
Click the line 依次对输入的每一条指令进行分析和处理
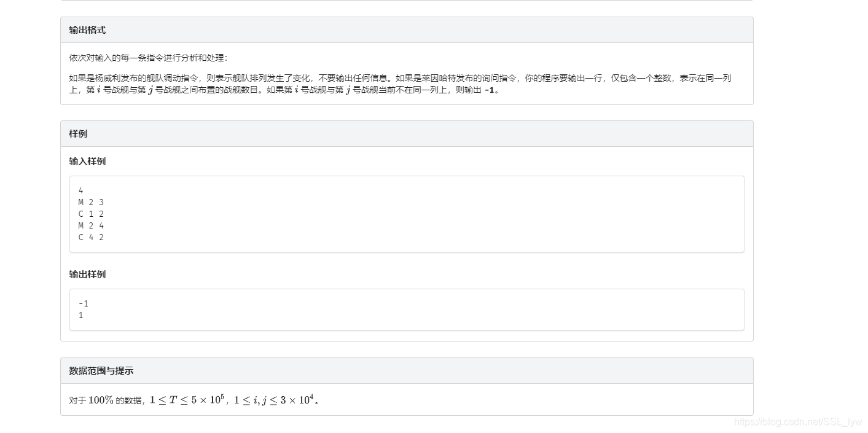(149, 58)
